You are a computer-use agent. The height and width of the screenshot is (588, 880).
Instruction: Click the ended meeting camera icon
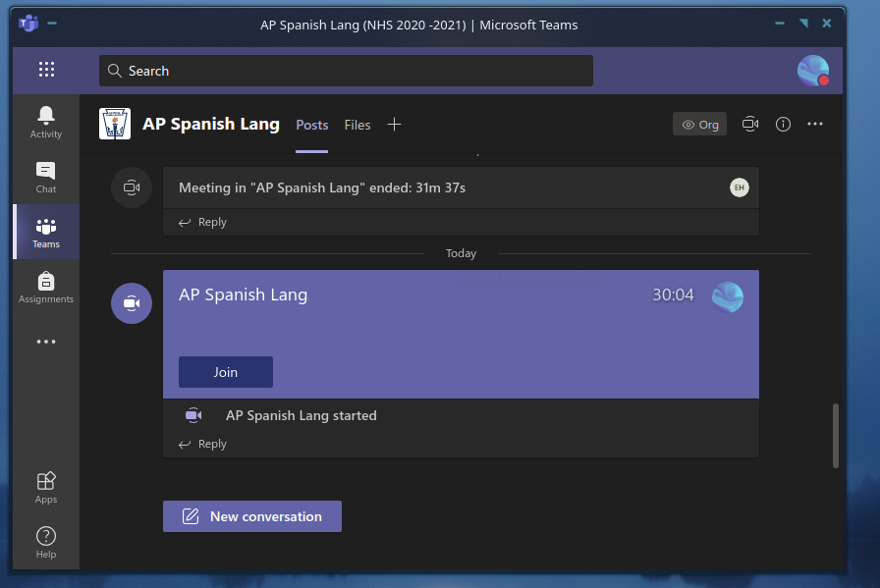point(132,187)
